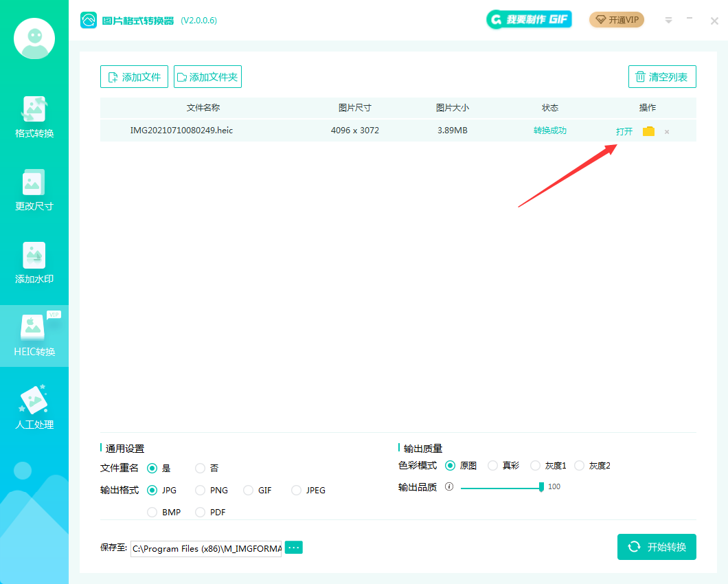Click the 操作 column header
This screenshot has height=584, width=728.
click(x=647, y=108)
